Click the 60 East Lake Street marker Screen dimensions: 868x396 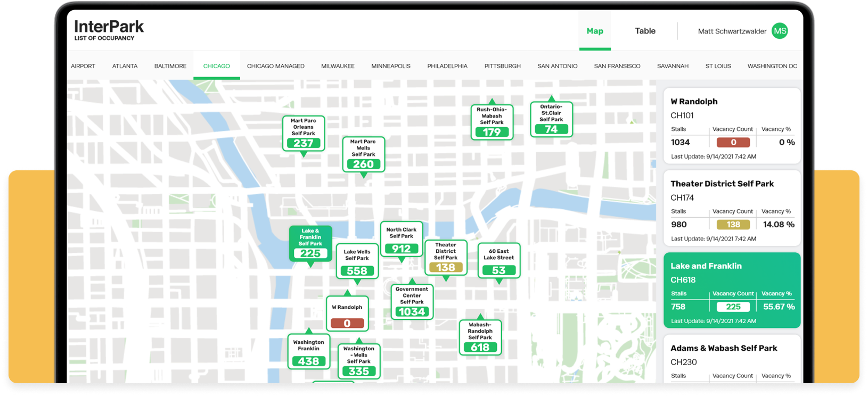click(x=498, y=261)
